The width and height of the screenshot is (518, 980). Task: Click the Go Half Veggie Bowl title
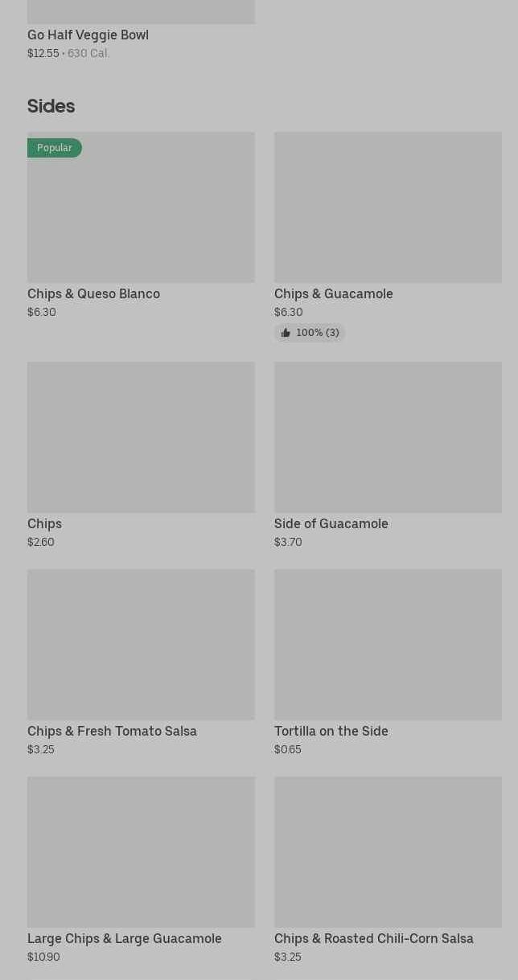(x=88, y=35)
